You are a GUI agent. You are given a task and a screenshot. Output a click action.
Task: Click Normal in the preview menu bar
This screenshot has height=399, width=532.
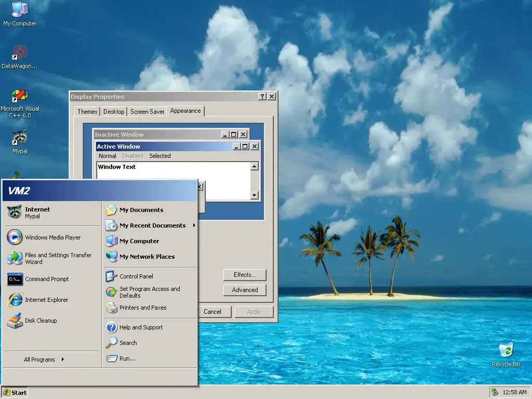point(107,156)
